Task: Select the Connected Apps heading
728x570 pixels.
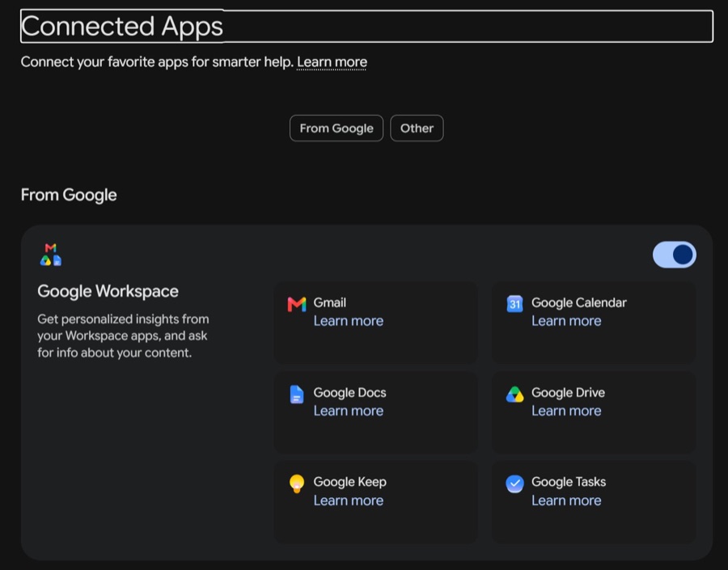Action: point(121,26)
